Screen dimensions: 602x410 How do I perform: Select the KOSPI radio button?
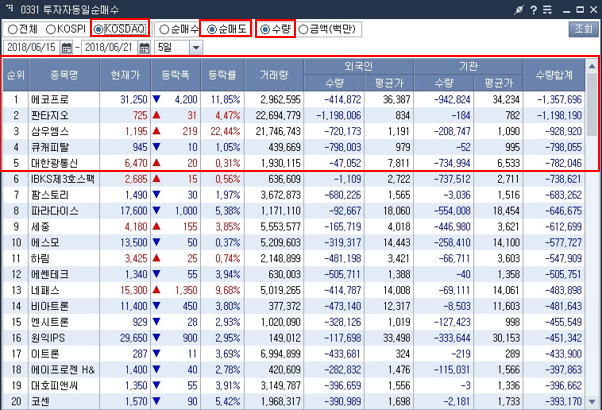point(50,29)
